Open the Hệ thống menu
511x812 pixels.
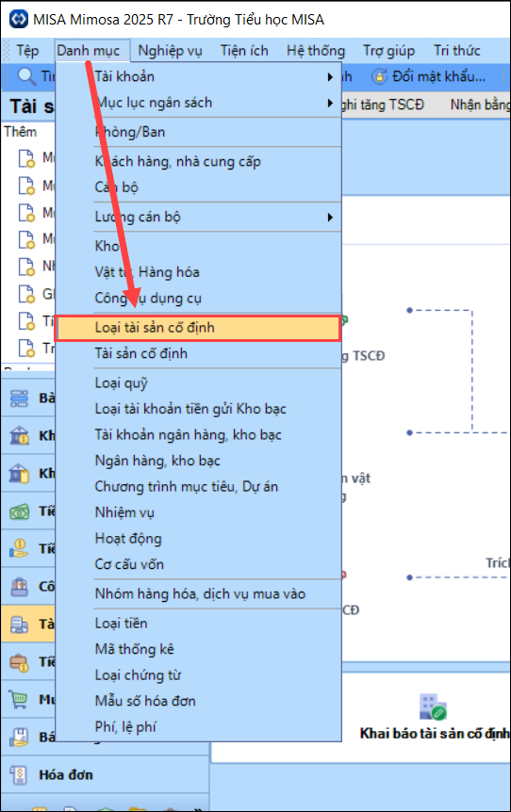coord(316,51)
